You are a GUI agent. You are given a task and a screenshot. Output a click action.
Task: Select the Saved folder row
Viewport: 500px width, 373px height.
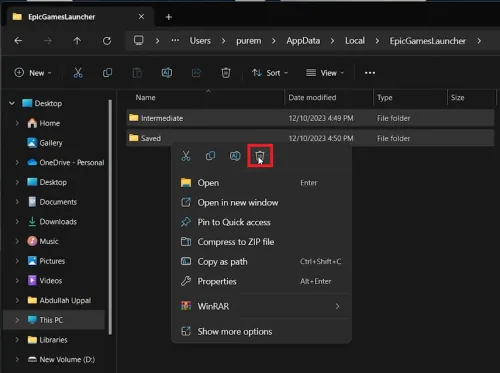tap(310, 138)
